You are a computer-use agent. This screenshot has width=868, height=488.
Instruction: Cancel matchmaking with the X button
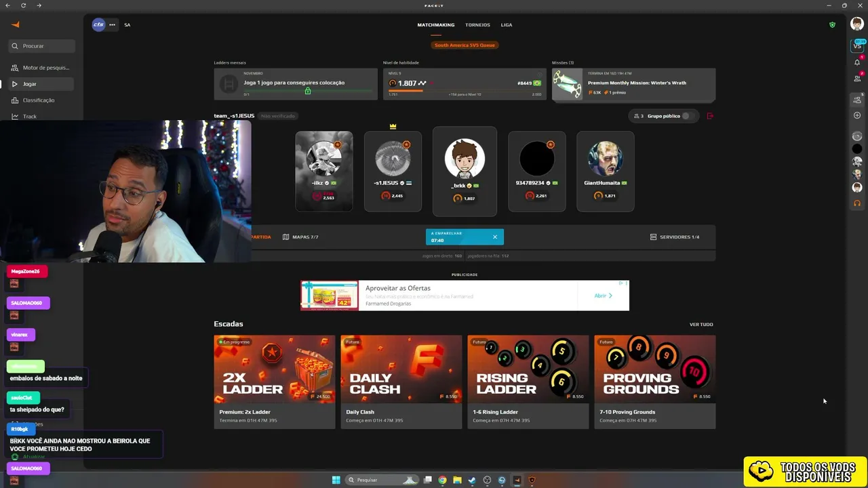click(495, 237)
